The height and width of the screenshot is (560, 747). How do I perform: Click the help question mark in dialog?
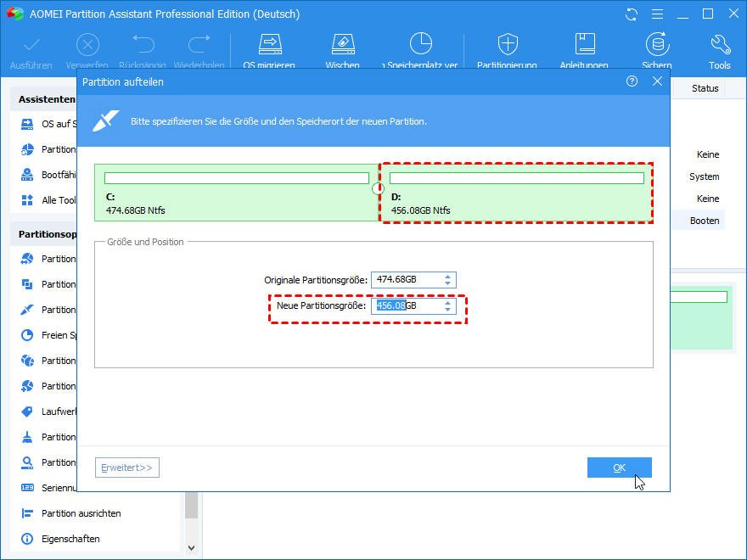click(x=632, y=81)
